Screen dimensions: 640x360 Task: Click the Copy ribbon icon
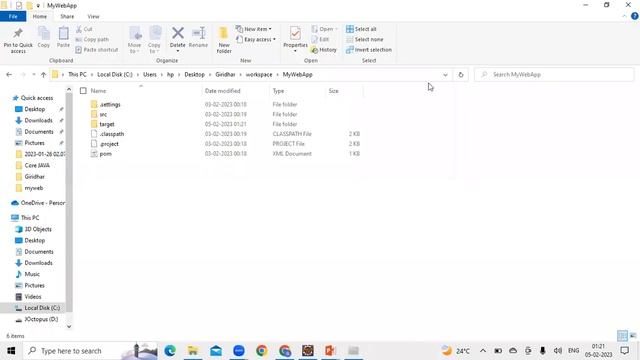point(44,33)
